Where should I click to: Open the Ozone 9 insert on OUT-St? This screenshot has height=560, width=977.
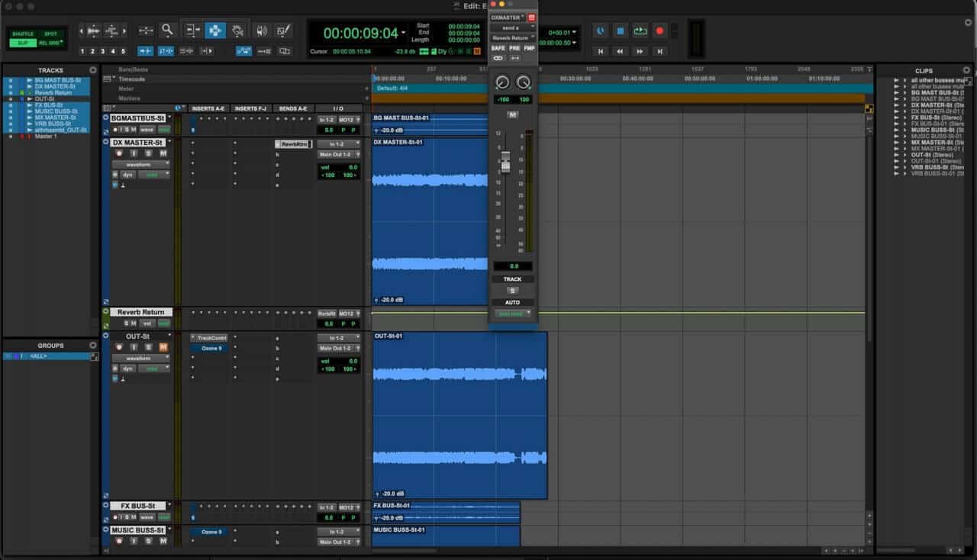point(211,348)
